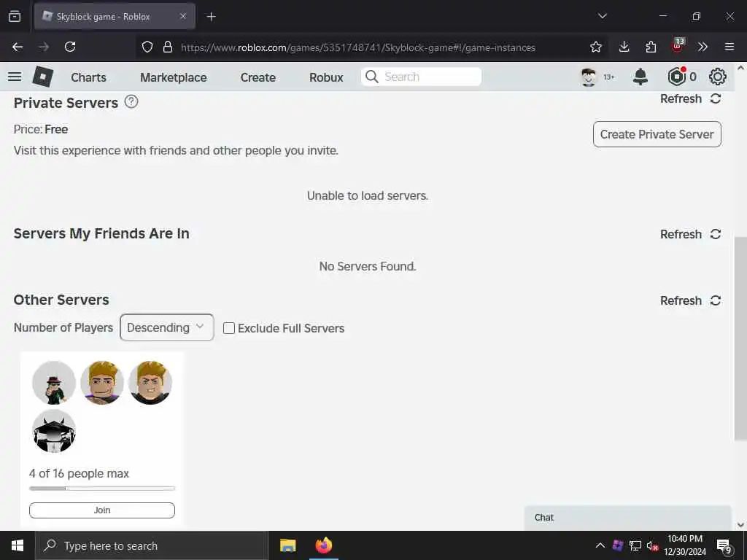Bookmark this page with the star

coord(595,47)
